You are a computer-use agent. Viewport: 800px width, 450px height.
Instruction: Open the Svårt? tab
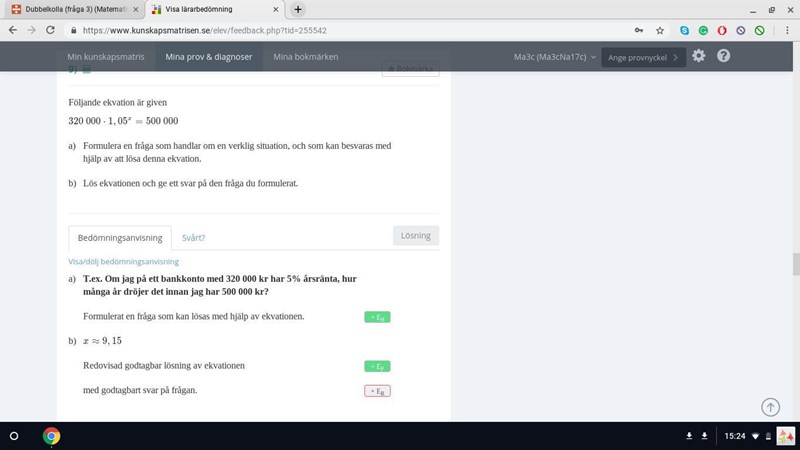(x=193, y=238)
